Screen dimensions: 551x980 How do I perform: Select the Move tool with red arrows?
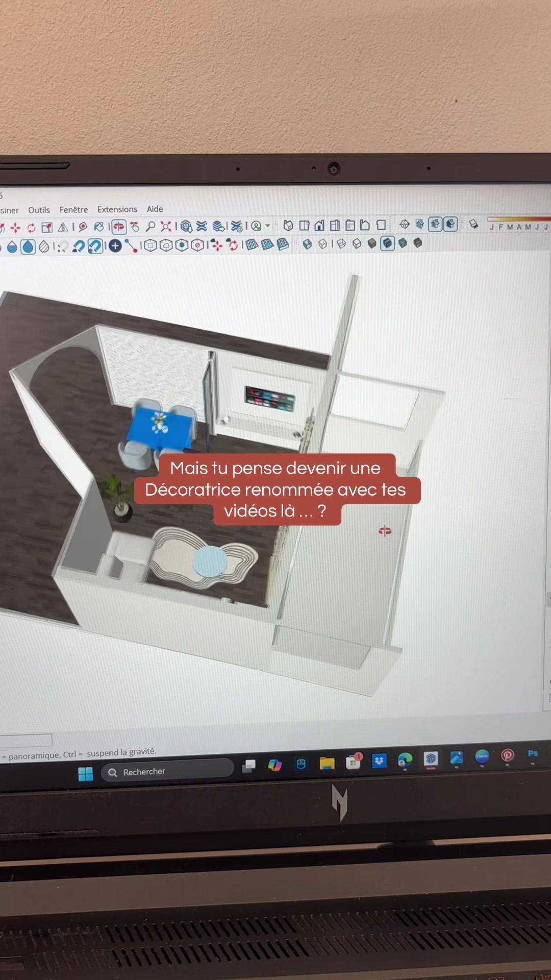15,228
